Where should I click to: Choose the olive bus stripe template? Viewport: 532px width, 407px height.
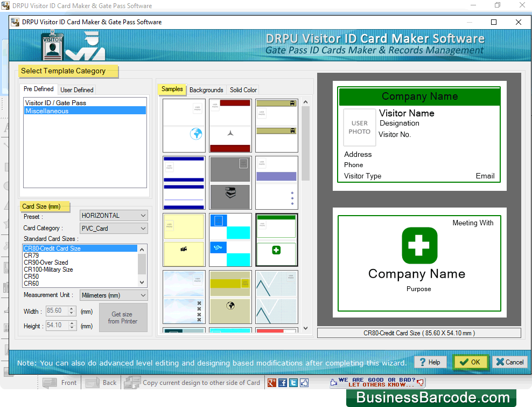point(277,126)
